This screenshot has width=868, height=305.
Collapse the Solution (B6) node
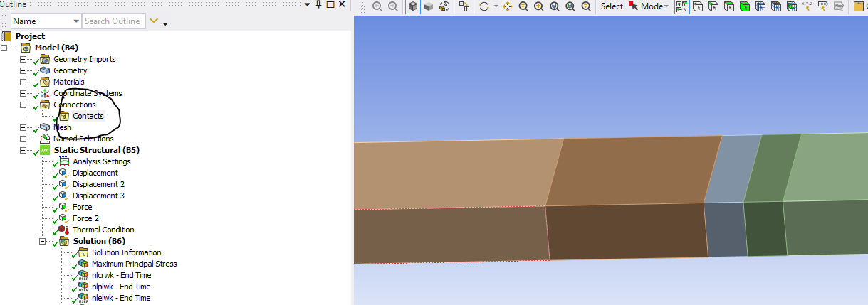[x=42, y=241]
